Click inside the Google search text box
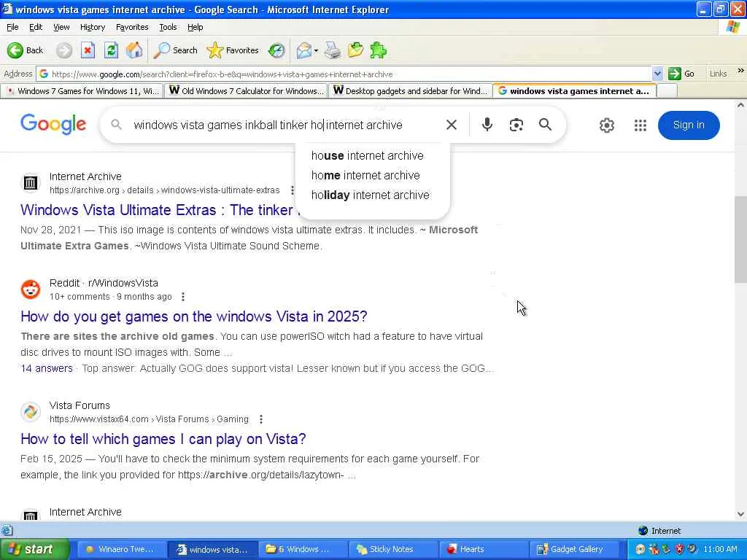Screen dimensions: 747x560 coord(286,125)
